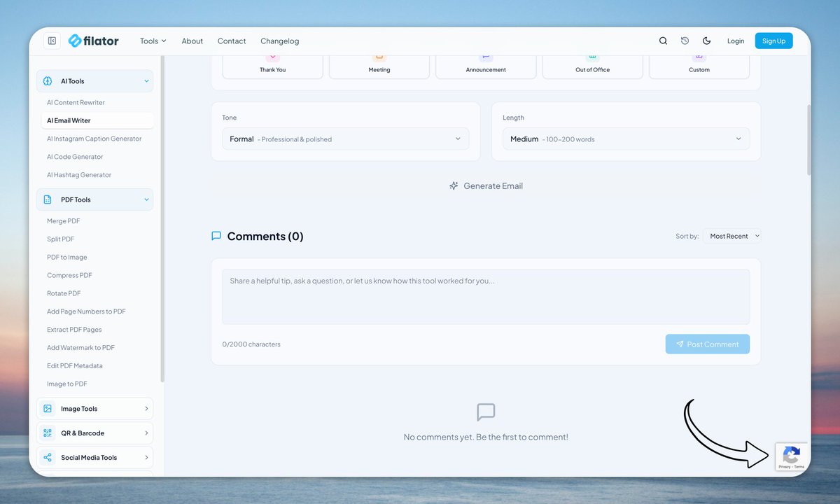The height and width of the screenshot is (504, 840).
Task: Open the Image to PDF tool
Action: 67,384
